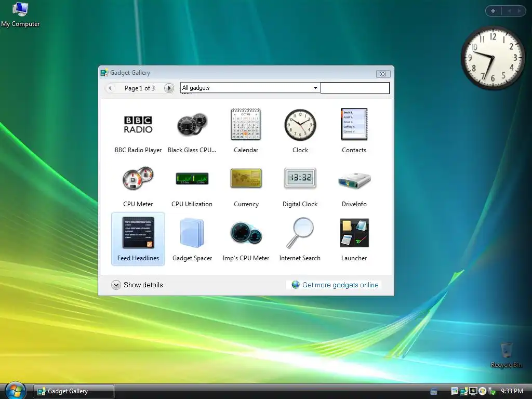The width and height of the screenshot is (532, 399).
Task: Click the sidebar next arrow button
Action: [x=519, y=11]
